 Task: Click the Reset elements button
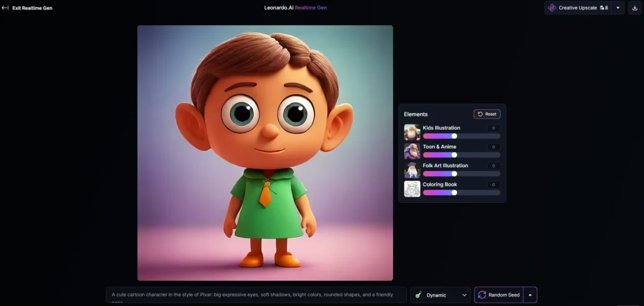(487, 114)
